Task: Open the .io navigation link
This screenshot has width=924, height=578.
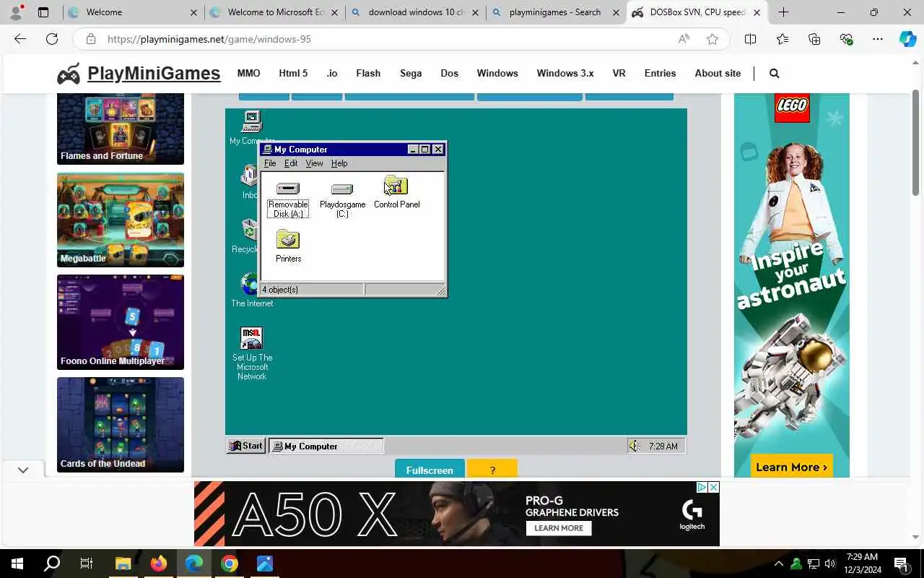Action: pos(332,73)
